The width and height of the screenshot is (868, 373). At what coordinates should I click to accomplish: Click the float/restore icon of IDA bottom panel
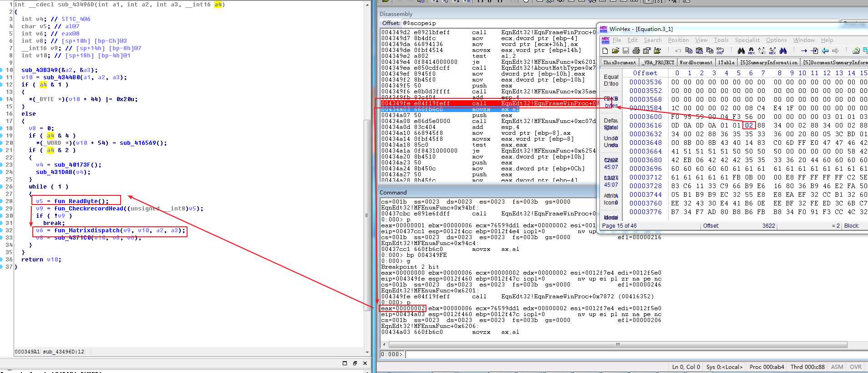[355, 363]
